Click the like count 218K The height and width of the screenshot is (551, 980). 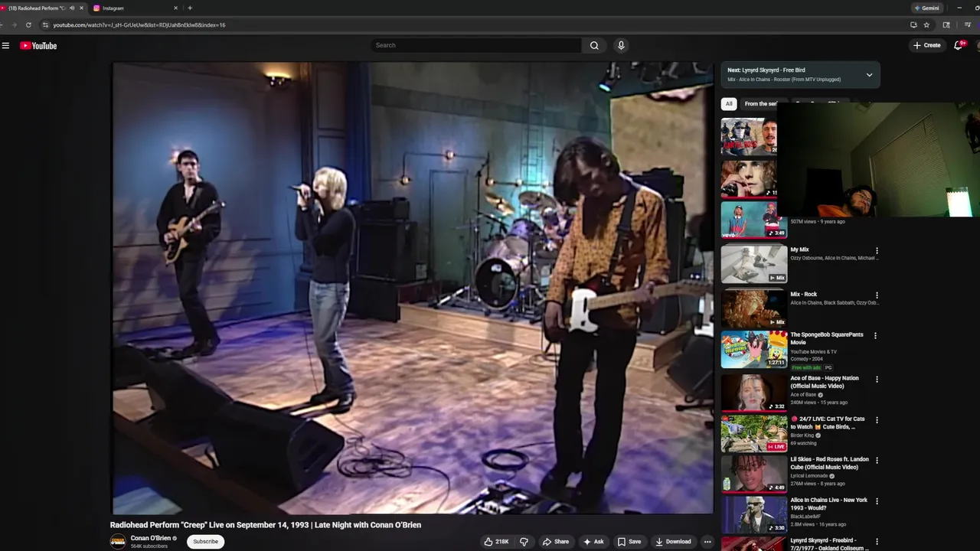502,542
